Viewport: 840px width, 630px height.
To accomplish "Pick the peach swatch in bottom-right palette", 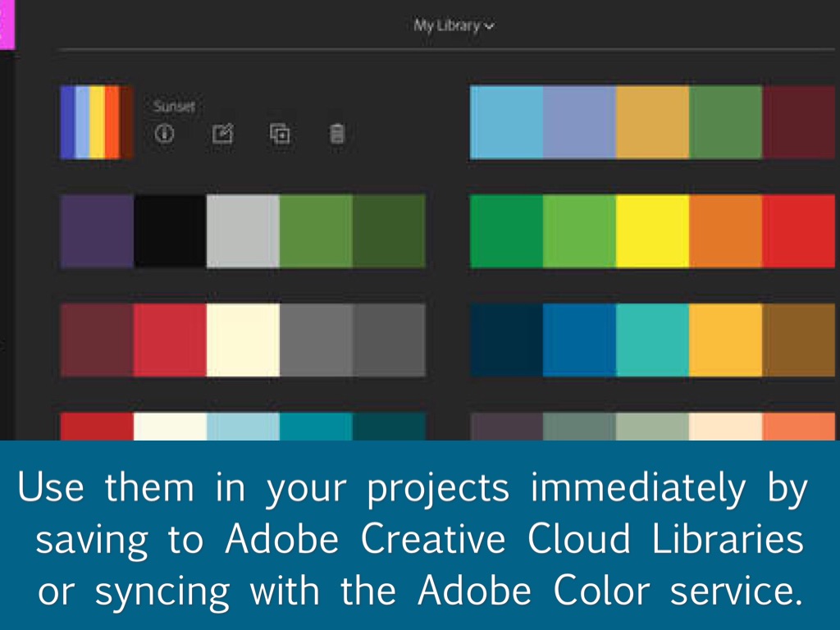I will [x=725, y=427].
